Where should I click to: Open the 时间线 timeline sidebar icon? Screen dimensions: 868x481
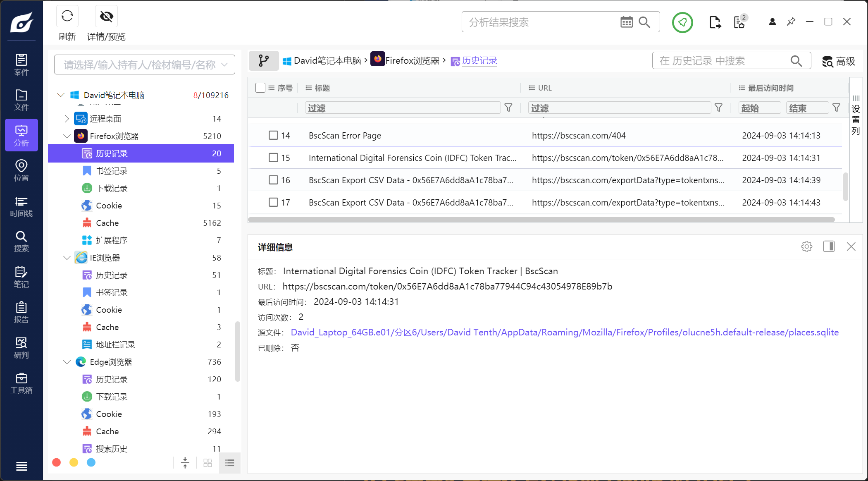(x=21, y=206)
